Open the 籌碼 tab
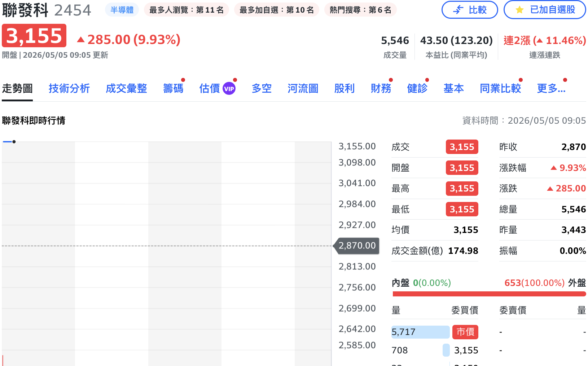This screenshot has height=366, width=588. coord(173,88)
